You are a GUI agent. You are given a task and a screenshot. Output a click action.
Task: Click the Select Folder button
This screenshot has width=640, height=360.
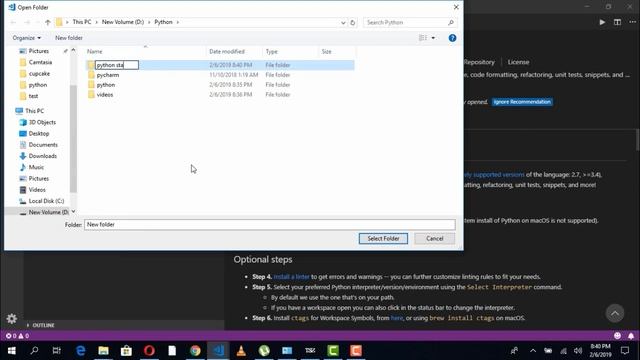(383, 238)
